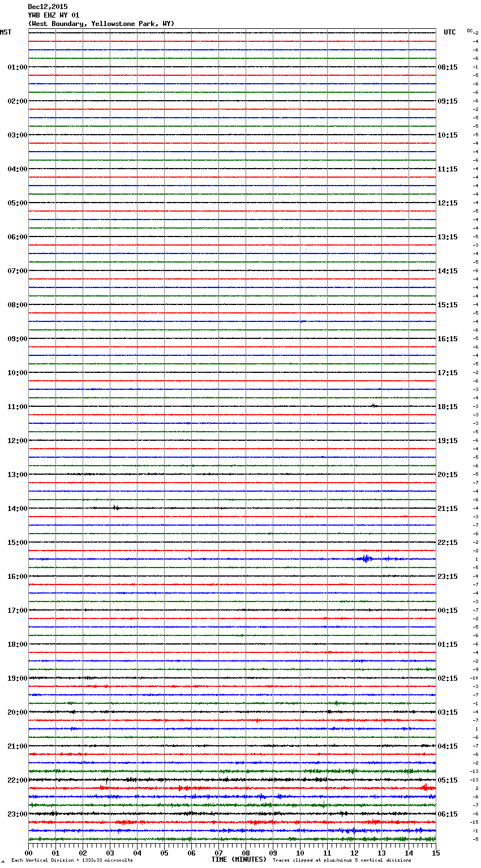Click the 08:00 MST time label
481x868 pixels.
coord(18,305)
